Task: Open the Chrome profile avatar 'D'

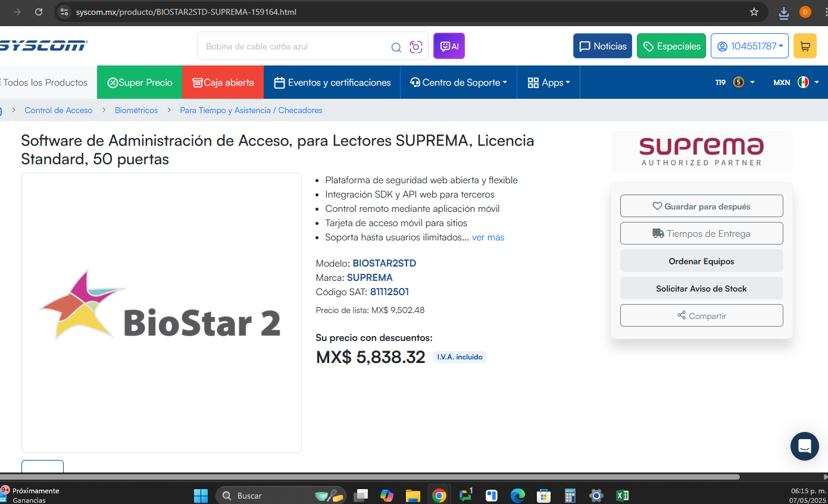Action: pos(805,12)
